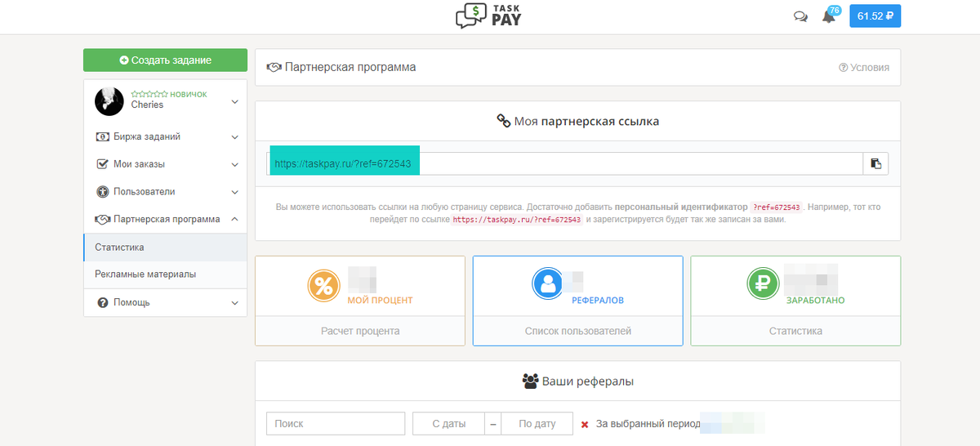This screenshot has height=446, width=980.
Task: Click the handshake icon in page header
Action: pyautogui.click(x=274, y=67)
